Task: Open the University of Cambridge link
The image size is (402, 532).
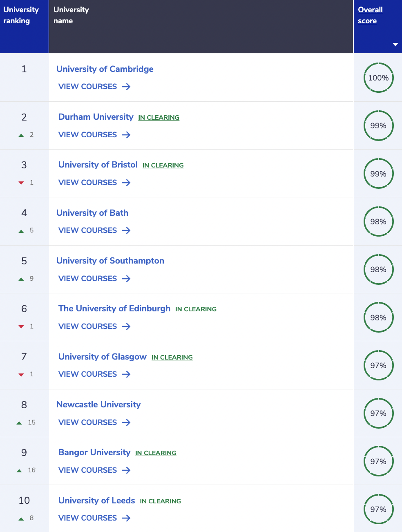Action: coord(105,69)
